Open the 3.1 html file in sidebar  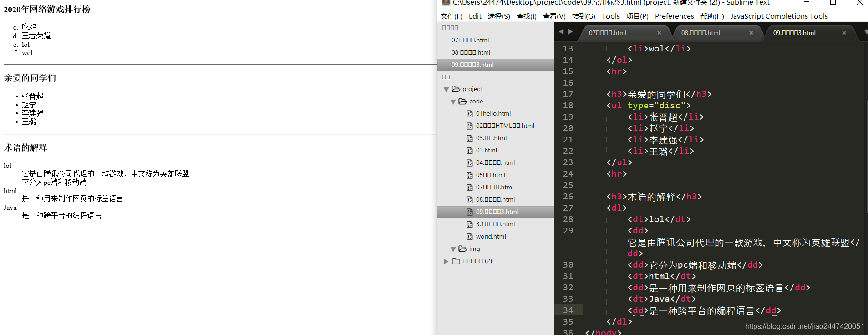click(495, 224)
